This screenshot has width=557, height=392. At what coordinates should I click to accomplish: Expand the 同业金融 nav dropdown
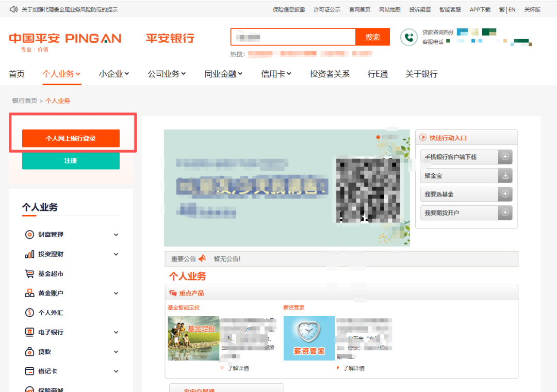coord(240,74)
